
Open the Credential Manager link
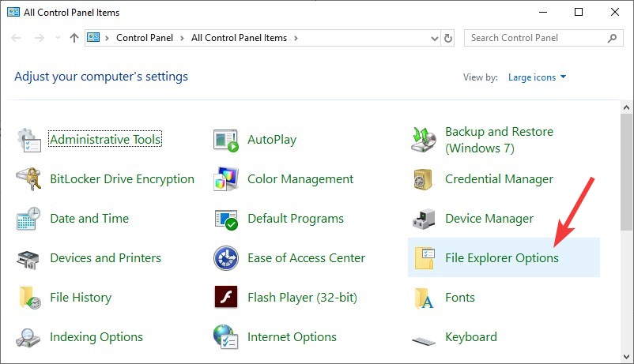click(499, 179)
